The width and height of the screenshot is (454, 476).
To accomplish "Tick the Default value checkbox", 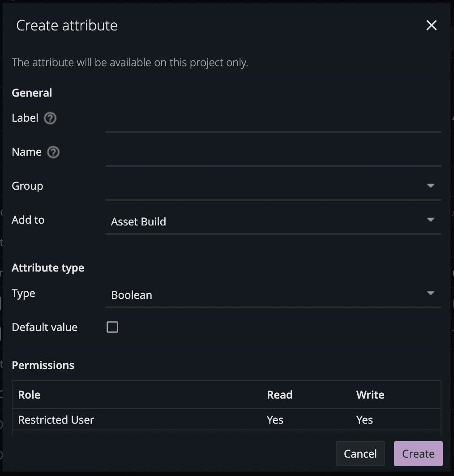I will [112, 327].
